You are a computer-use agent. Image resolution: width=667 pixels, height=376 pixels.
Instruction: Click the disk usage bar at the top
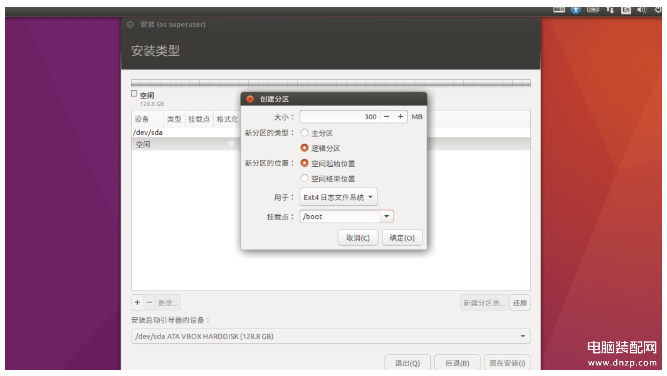(x=331, y=83)
